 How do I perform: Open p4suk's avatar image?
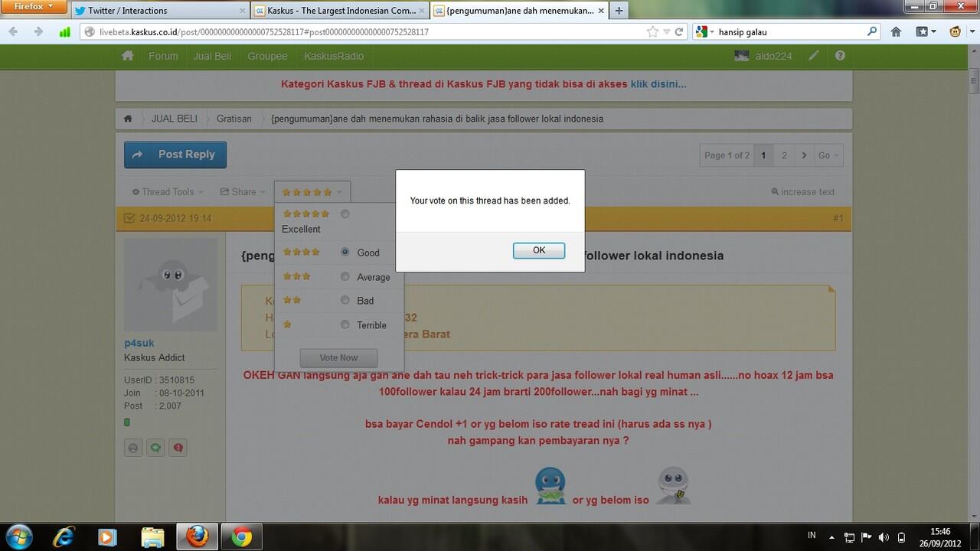171,284
